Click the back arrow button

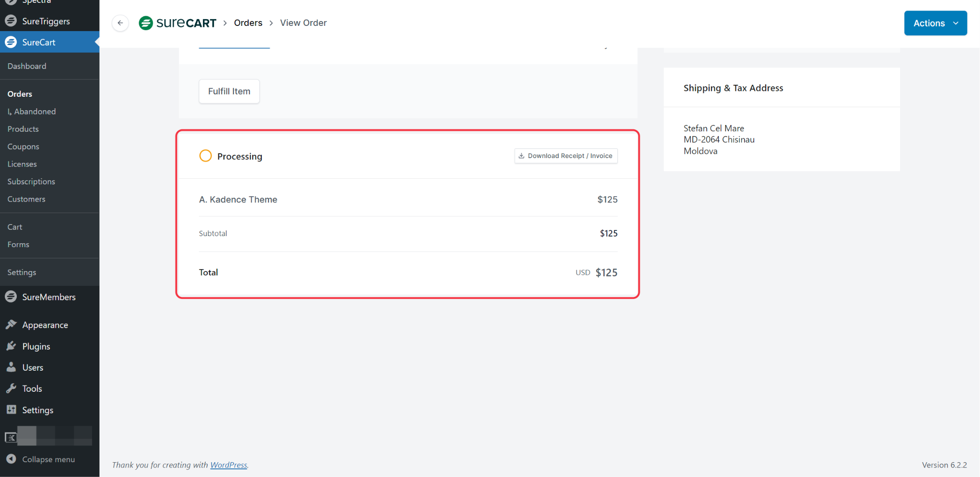click(x=120, y=23)
